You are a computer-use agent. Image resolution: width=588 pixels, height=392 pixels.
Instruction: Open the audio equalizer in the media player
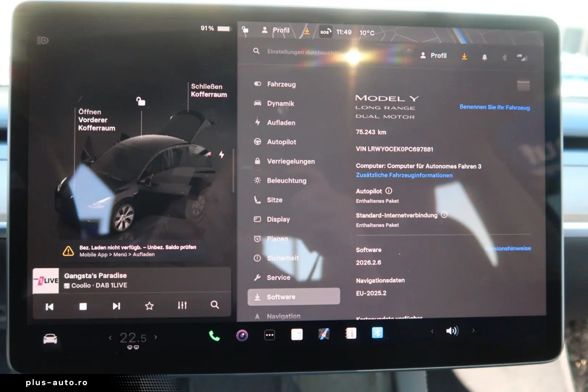(x=182, y=305)
